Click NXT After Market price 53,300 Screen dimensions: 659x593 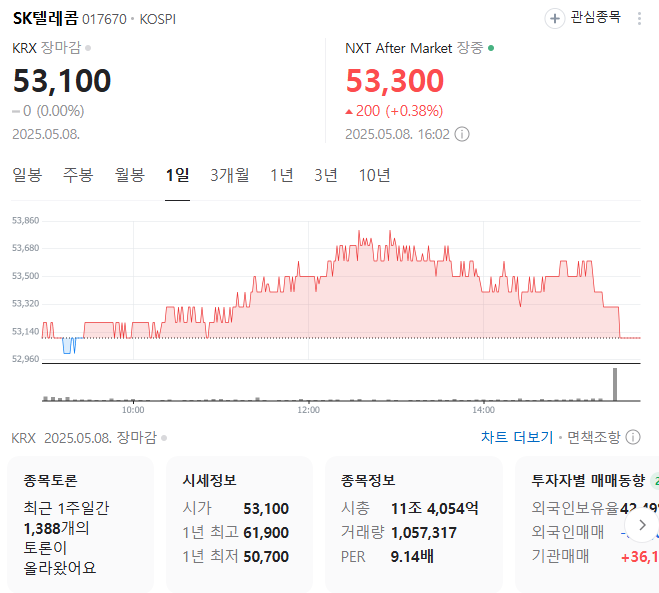(x=395, y=80)
